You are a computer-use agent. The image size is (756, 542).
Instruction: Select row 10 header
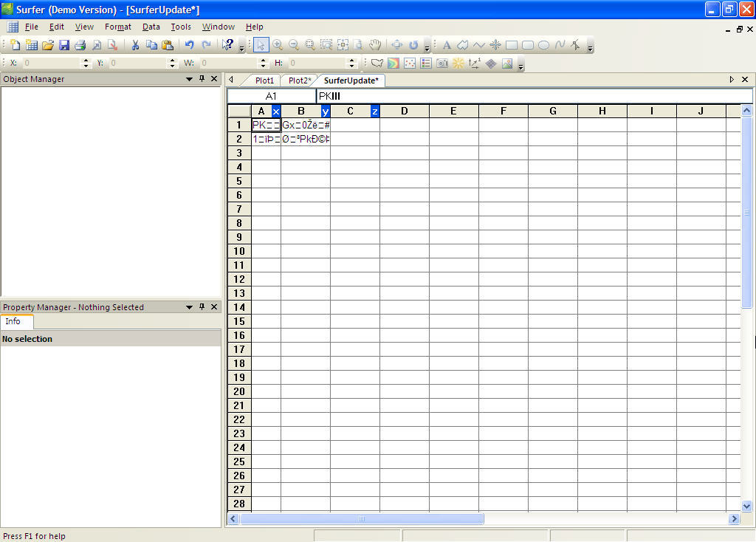tap(238, 251)
